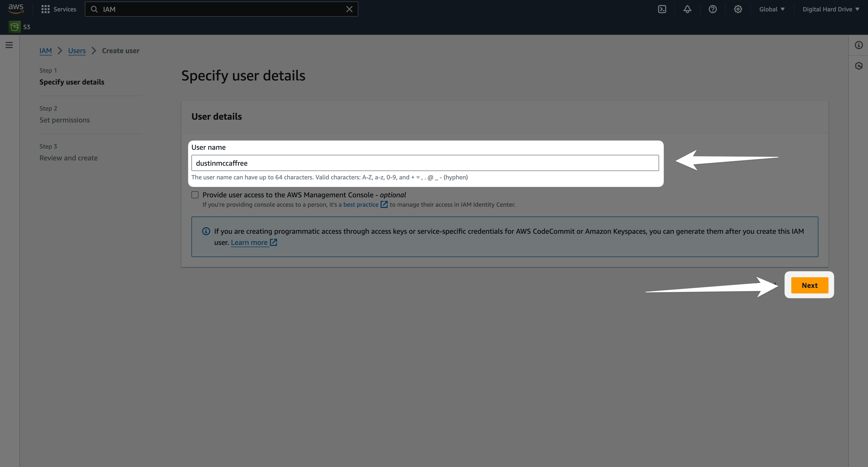This screenshot has height=467, width=868.
Task: Launch CloudShell from top bar
Action: (x=662, y=9)
